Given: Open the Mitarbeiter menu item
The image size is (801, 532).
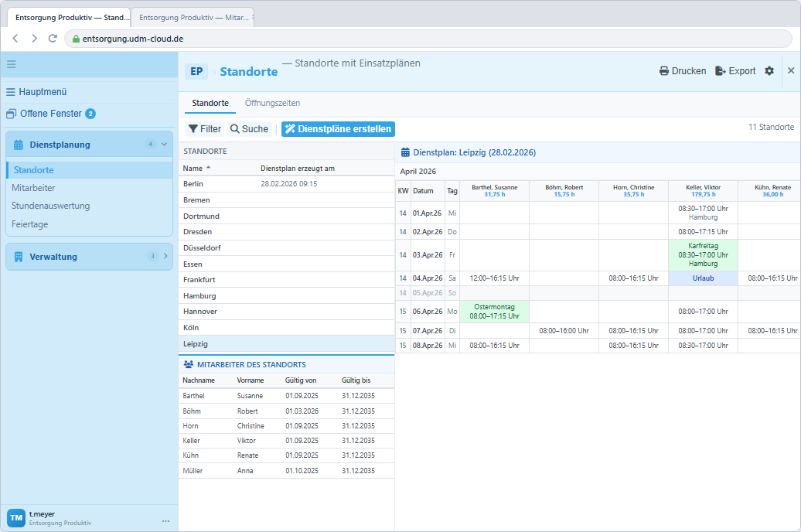Looking at the screenshot, I should [33, 188].
